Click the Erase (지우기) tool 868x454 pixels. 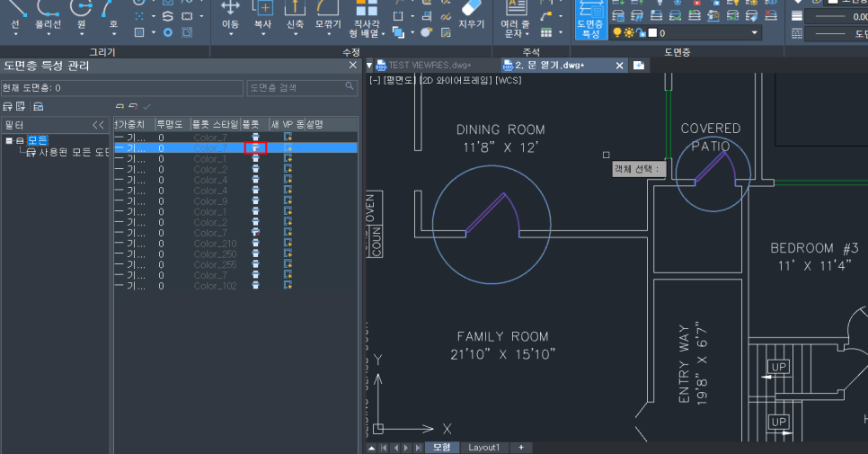(x=471, y=15)
